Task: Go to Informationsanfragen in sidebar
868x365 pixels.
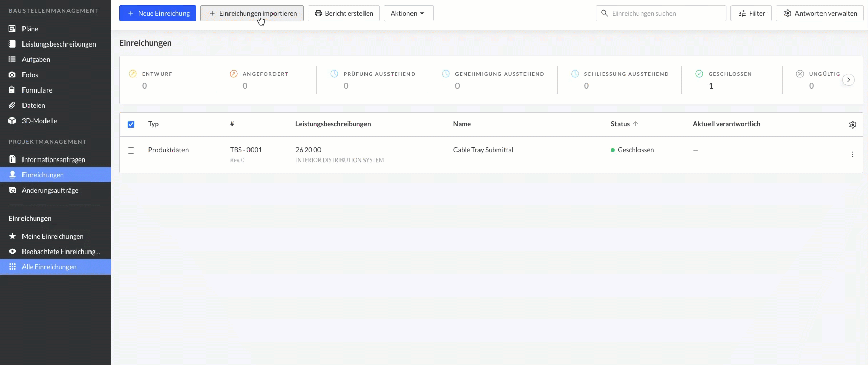Action: pyautogui.click(x=53, y=159)
